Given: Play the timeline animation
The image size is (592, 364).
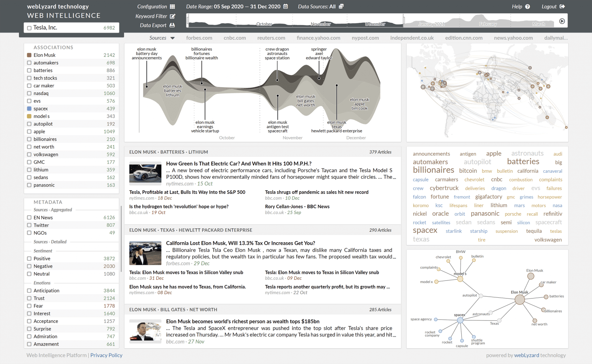Looking at the screenshot, I should click(562, 21).
